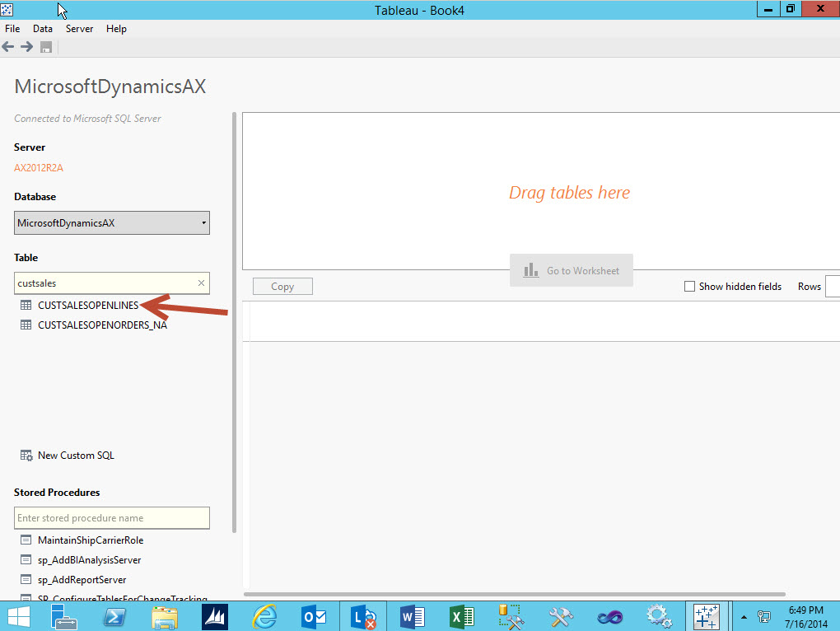Viewport: 840px width, 631px height.
Task: Click the MaintainShipCarrierRole procedure icon
Action: tap(26, 540)
